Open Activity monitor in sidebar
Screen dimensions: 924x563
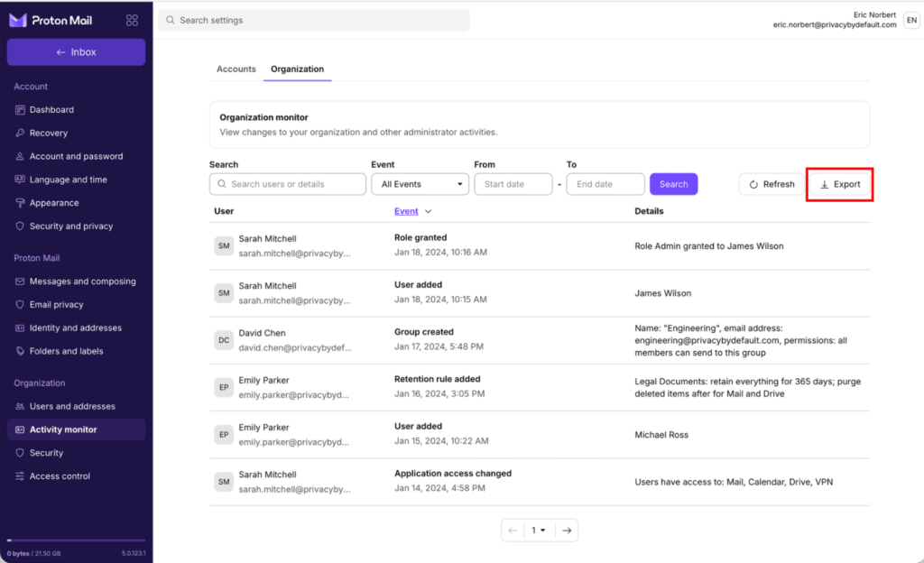coord(63,429)
